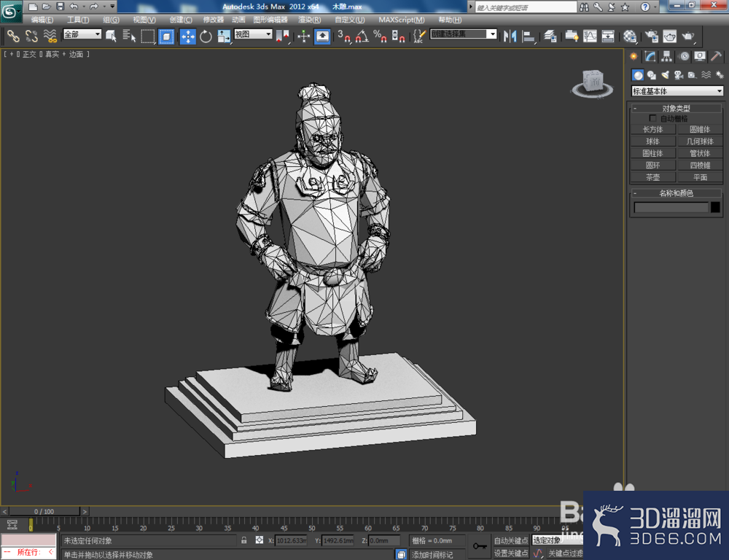Toggle Spinner Snap
Viewport: 729px width, 560px height.
tap(398, 36)
